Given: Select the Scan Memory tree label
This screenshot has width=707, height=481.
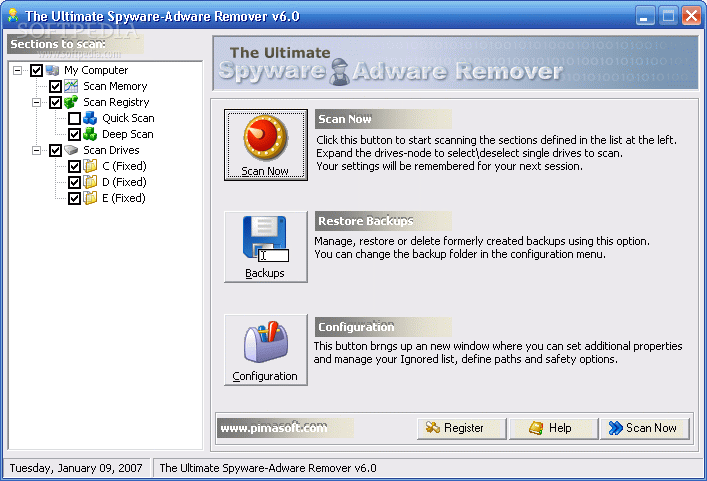Looking at the screenshot, I should pyautogui.click(x=115, y=86).
